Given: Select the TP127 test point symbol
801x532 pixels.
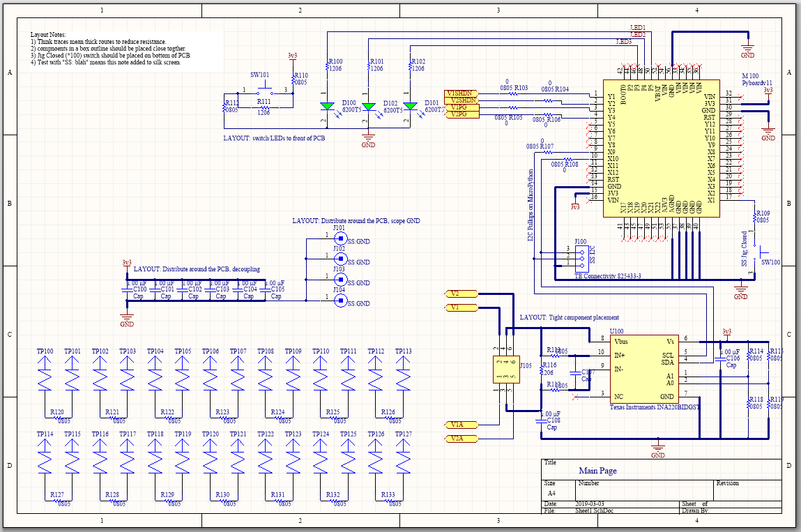Looking at the screenshot, I should (x=403, y=455).
